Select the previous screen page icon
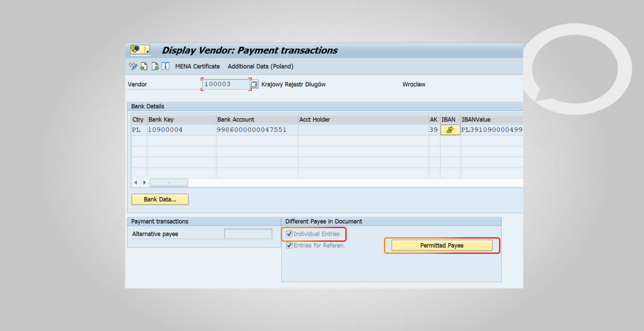The width and height of the screenshot is (644, 331). click(144, 66)
